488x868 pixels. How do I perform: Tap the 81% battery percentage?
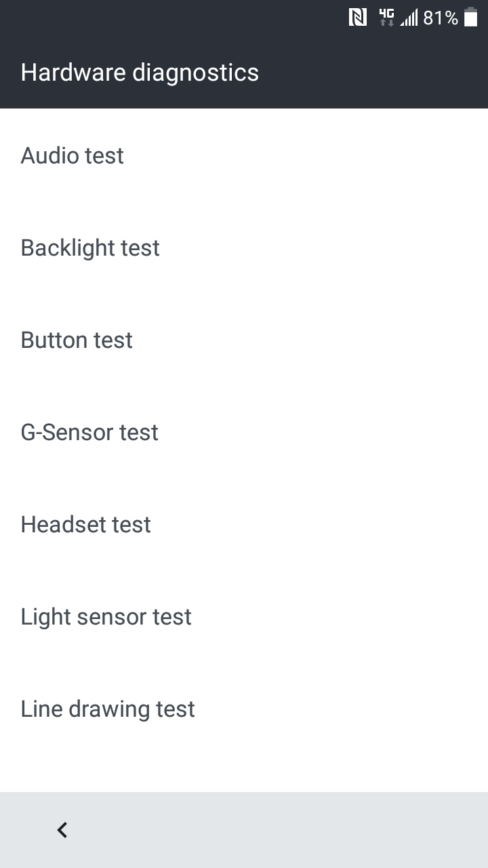[441, 18]
